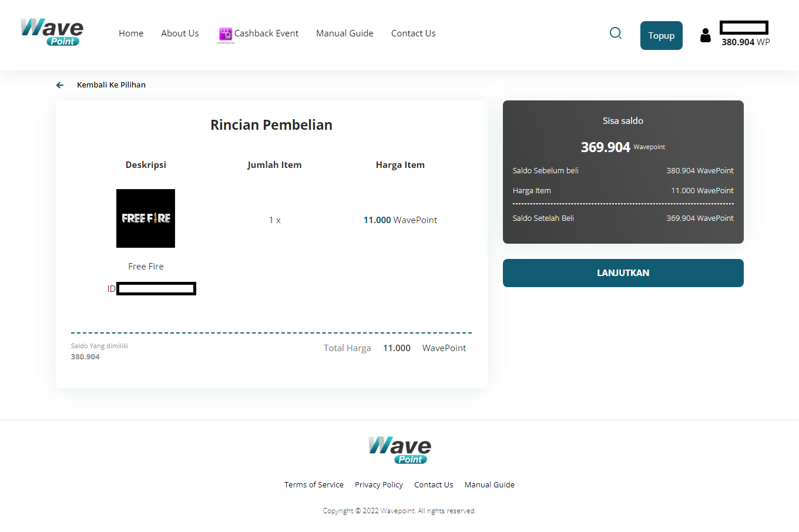Open the search magnifier icon
The height and width of the screenshot is (532, 799).
(x=615, y=33)
